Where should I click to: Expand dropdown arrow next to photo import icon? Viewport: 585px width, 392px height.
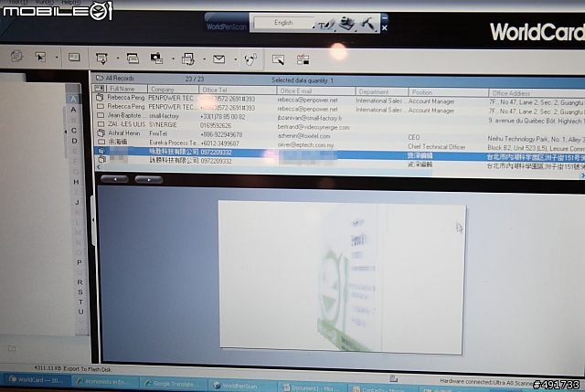point(173,58)
